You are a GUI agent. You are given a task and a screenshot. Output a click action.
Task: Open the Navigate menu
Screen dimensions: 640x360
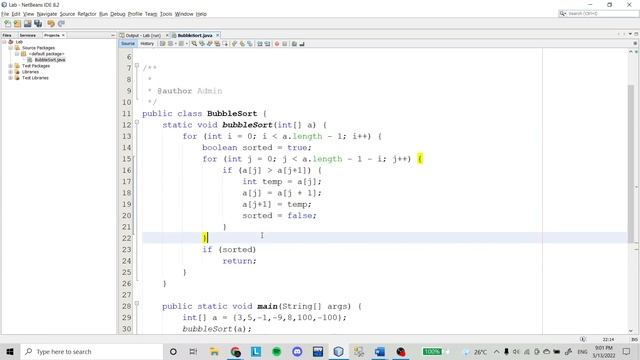(47, 14)
